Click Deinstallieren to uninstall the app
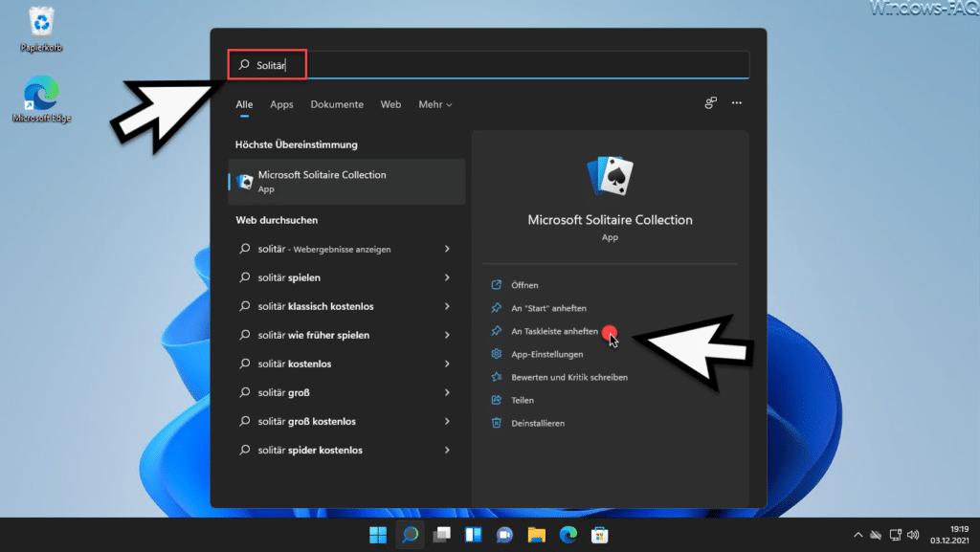The image size is (980, 552). click(x=538, y=424)
